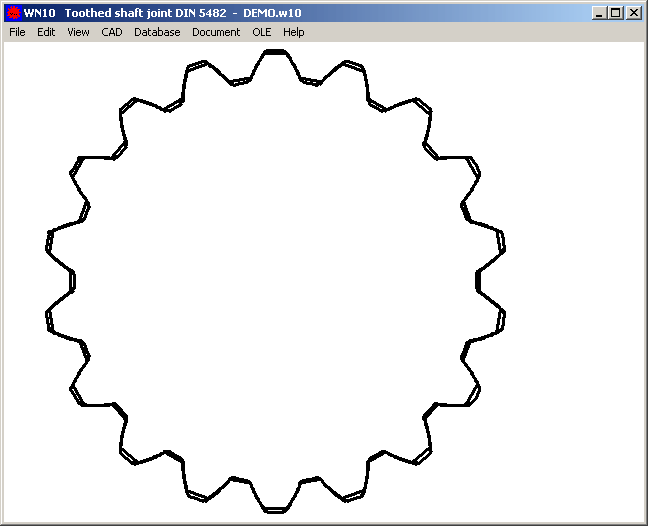Open the File menu
The image size is (648, 526).
(17, 32)
